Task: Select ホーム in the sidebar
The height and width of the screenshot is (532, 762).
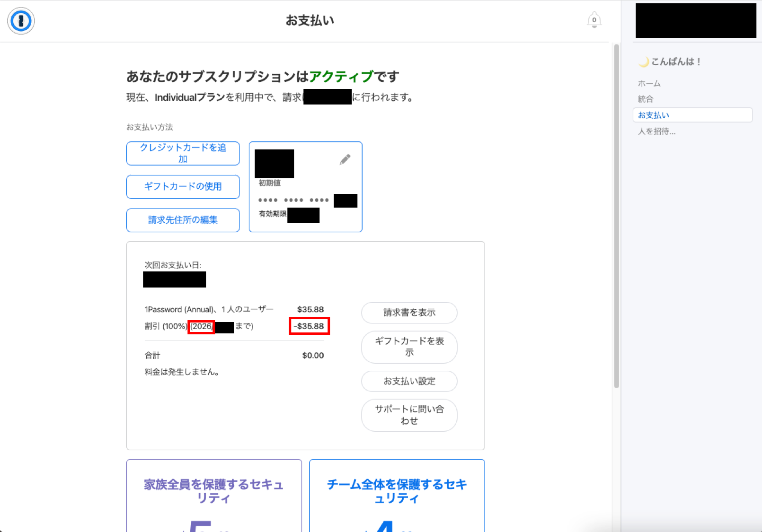Action: point(649,84)
